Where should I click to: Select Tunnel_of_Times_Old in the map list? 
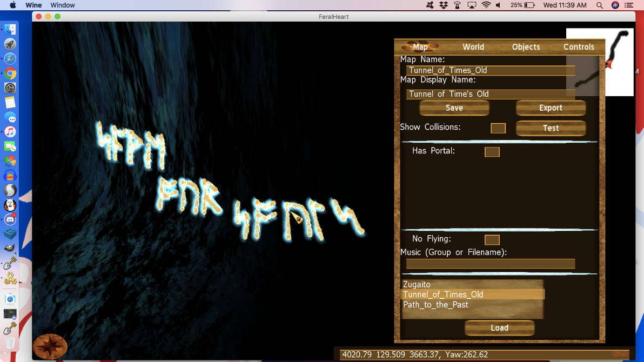pyautogui.click(x=472, y=294)
